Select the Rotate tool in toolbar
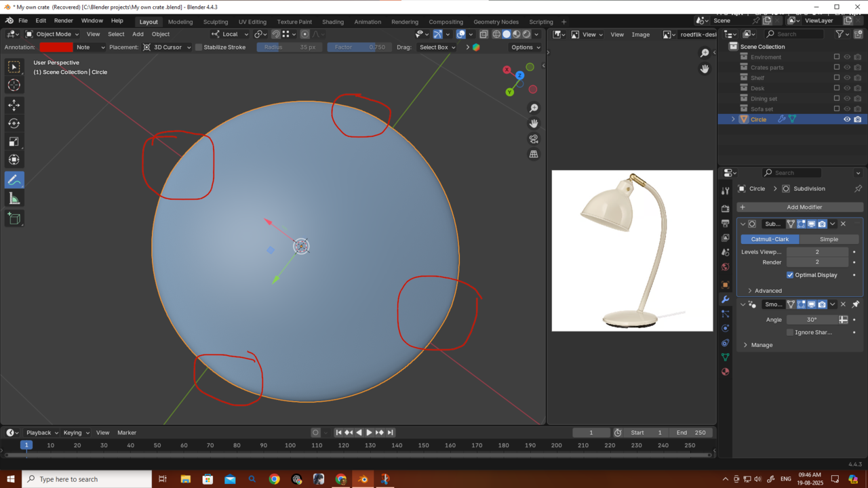Image resolution: width=868 pixels, height=488 pixels. (14, 123)
